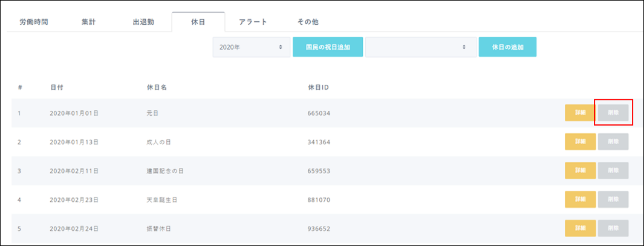
Task: View 詳細 for 成人の日
Action: click(580, 142)
